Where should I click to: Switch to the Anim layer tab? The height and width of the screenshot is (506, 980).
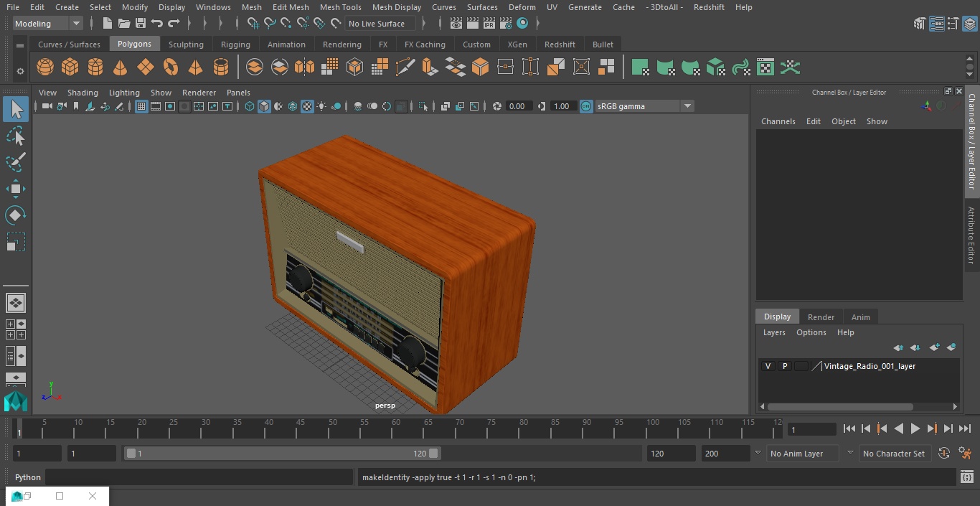coord(860,317)
